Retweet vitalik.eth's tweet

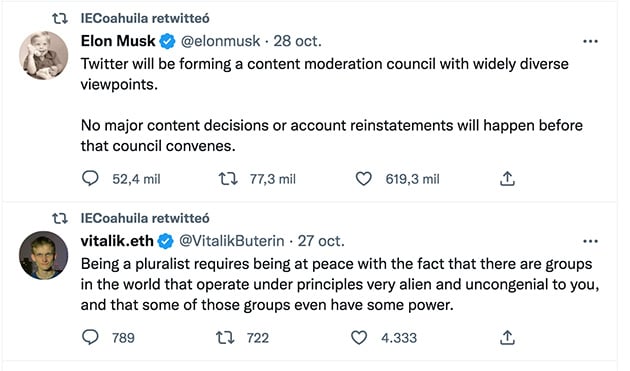(x=225, y=337)
